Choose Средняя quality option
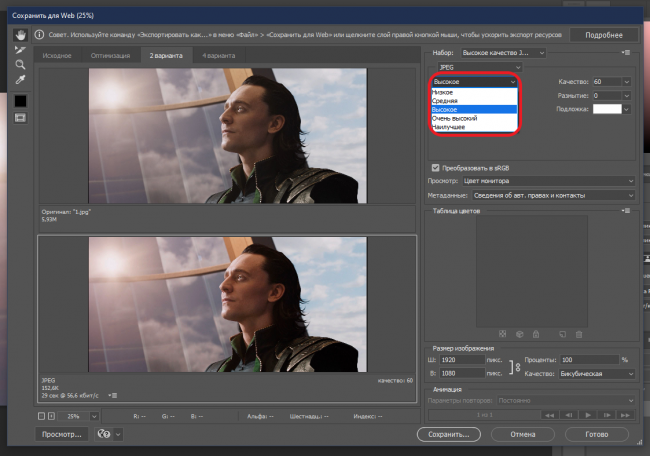 [x=474, y=101]
